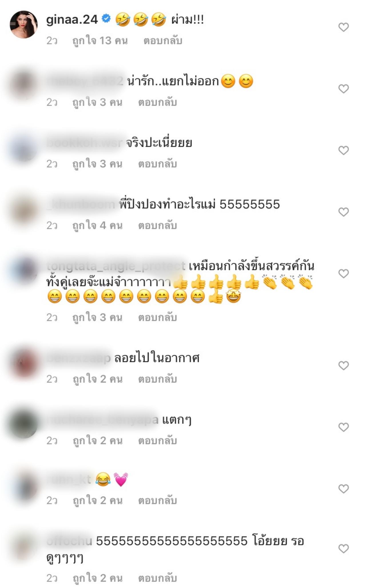The width and height of the screenshot is (366, 588).
Task: Heart the laughing emoji and pink heart comment
Action: click(x=343, y=489)
